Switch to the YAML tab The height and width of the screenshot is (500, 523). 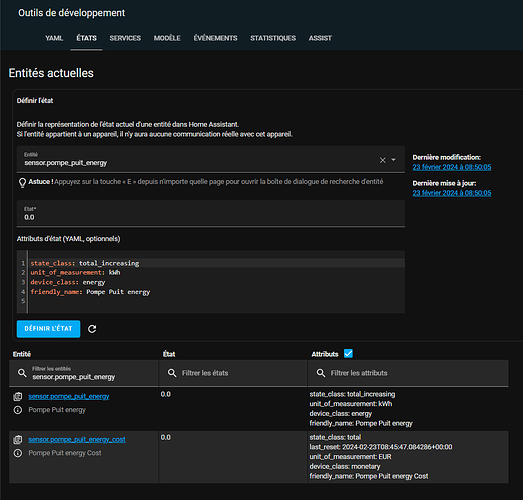point(54,38)
